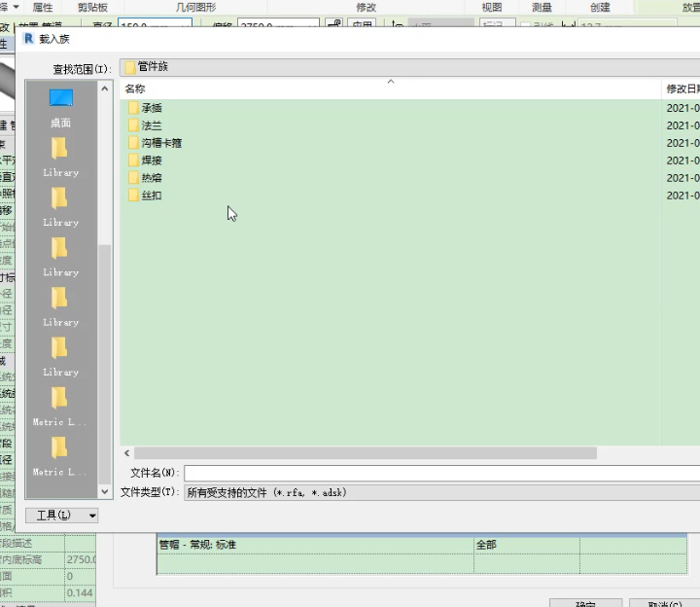Click the 测量 ribbon panel label
This screenshot has width=700, height=607.
pyautogui.click(x=542, y=7)
